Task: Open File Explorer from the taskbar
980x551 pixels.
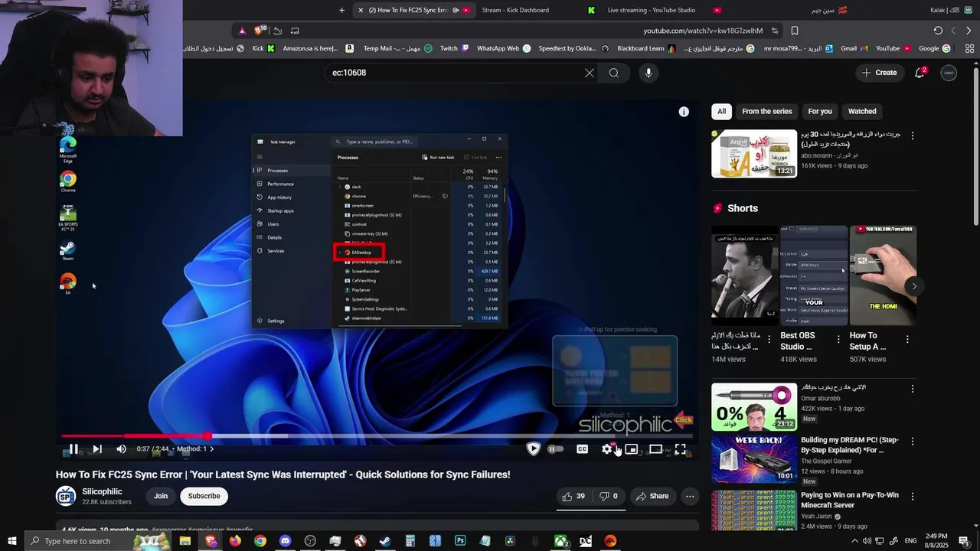Action: (185, 541)
